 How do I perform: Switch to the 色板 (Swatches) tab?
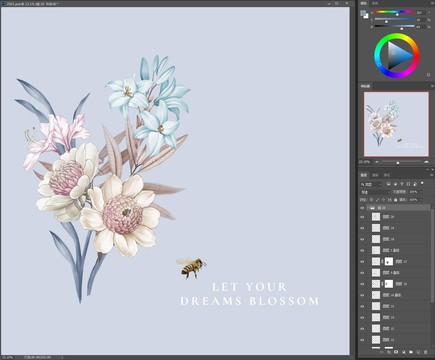click(x=375, y=3)
